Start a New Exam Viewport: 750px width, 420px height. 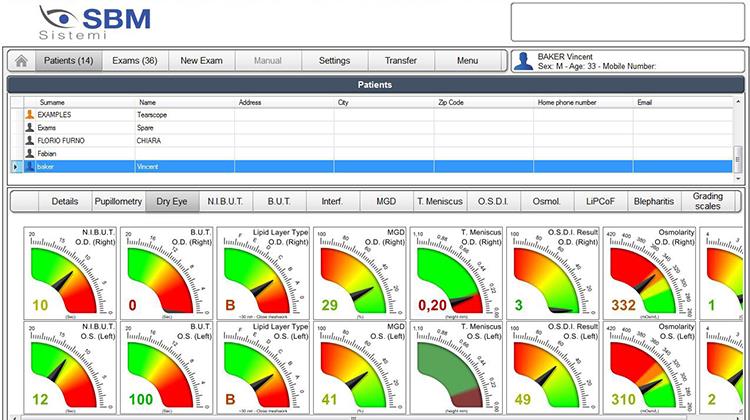[201, 61]
